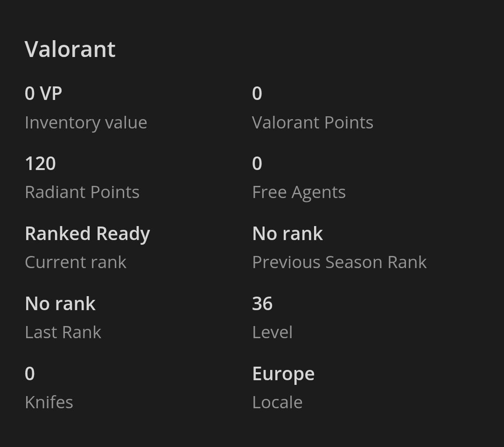Viewport: 504px width, 447px height.
Task: Select the 0 above Free Agents
Action: 257,163
